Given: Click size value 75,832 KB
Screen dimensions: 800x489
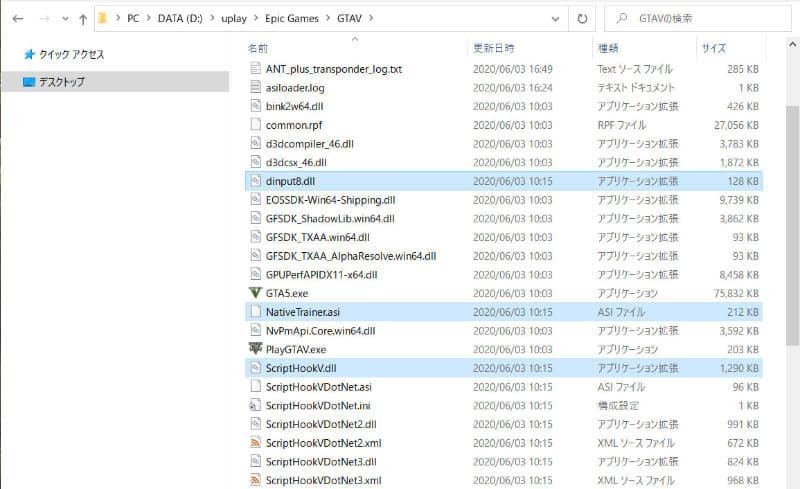Looking at the screenshot, I should (736, 294).
